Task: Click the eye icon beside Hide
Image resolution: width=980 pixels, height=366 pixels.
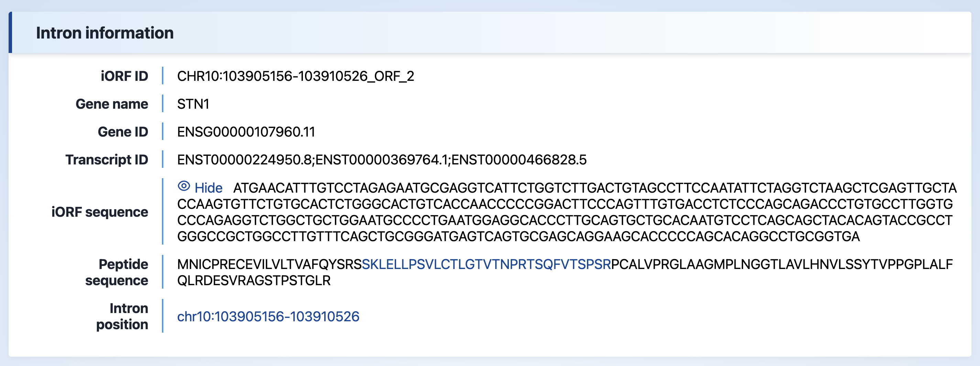Action: [x=184, y=186]
